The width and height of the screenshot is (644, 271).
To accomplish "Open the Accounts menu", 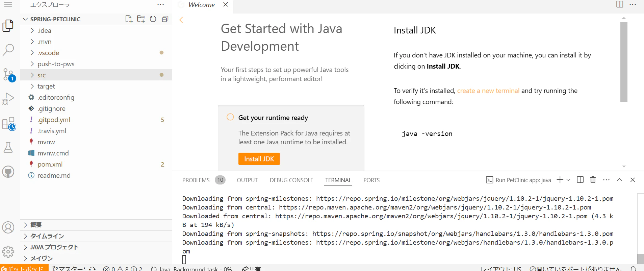I will point(8,227).
